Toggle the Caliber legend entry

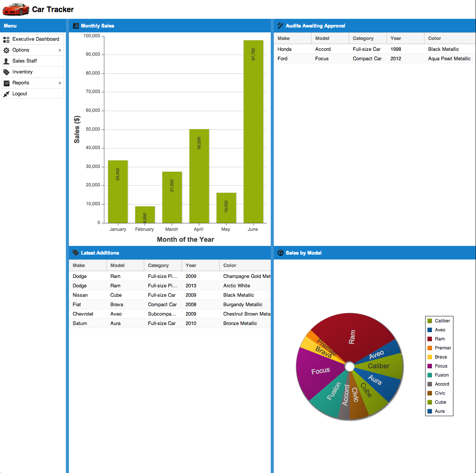[442, 321]
